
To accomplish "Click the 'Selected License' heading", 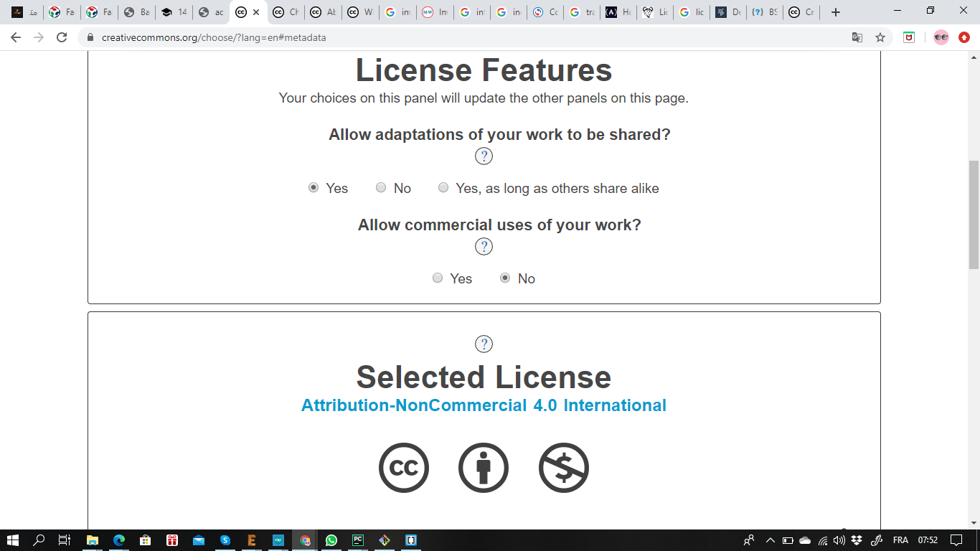I will (x=484, y=377).
